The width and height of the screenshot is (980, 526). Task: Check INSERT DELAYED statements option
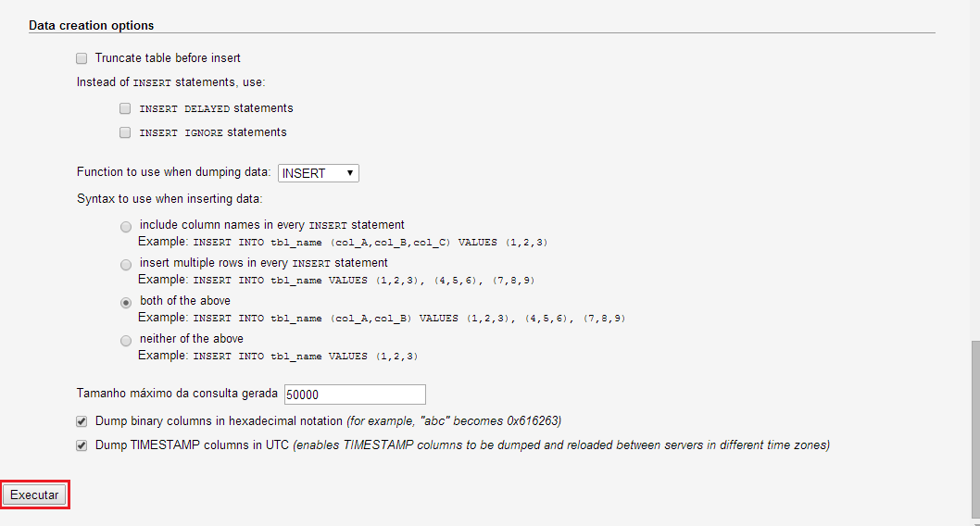click(125, 108)
